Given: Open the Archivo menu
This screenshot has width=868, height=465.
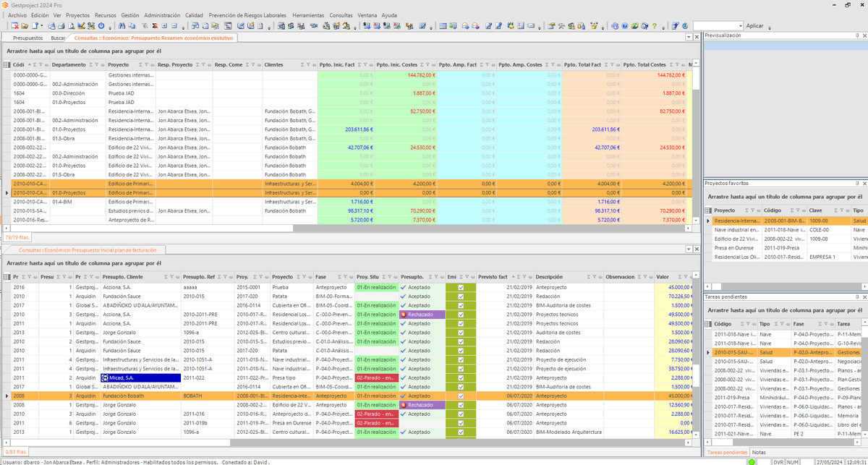Looking at the screenshot, I should [x=17, y=15].
